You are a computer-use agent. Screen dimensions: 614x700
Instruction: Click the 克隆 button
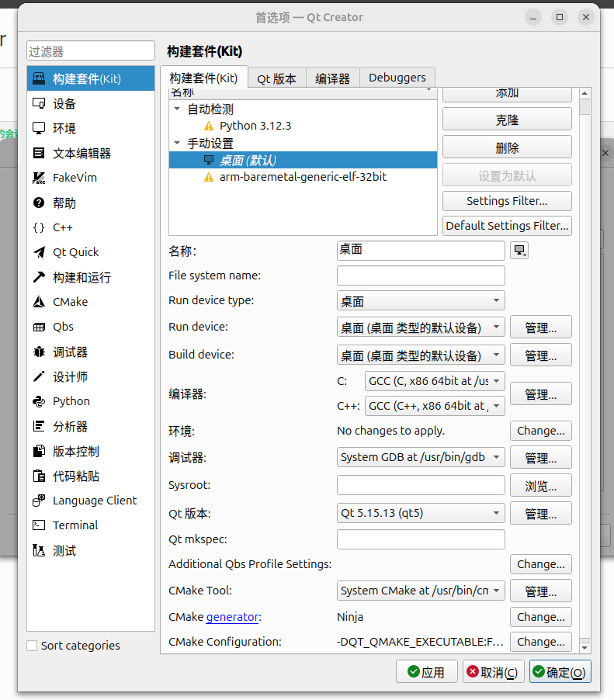click(x=507, y=120)
